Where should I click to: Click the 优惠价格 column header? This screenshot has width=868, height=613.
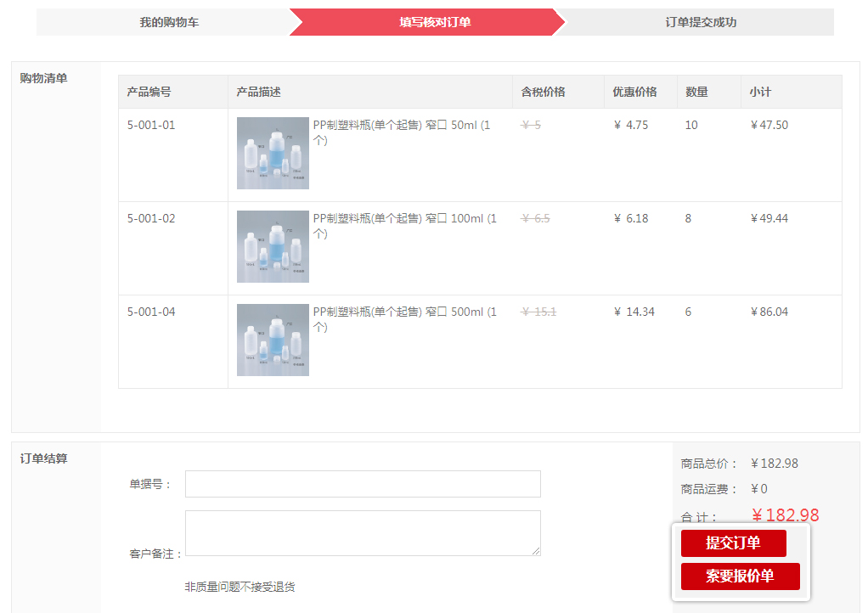634,92
